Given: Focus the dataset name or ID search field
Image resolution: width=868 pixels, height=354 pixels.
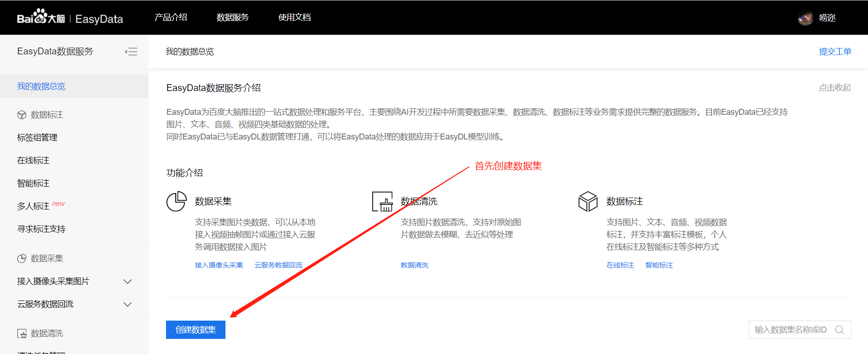Looking at the screenshot, I should [x=800, y=330].
